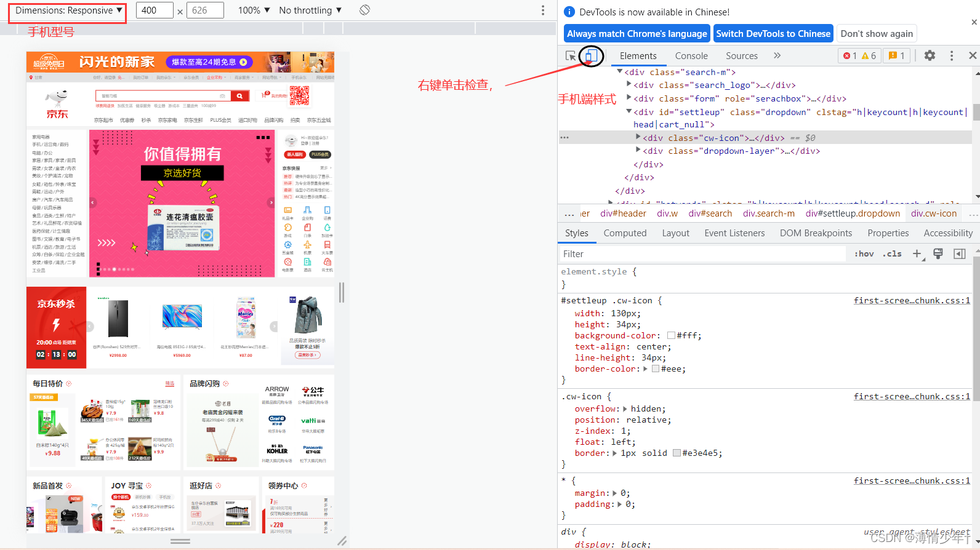Click the viewport width field showing 400
The height and width of the screenshot is (550, 980).
[155, 10]
